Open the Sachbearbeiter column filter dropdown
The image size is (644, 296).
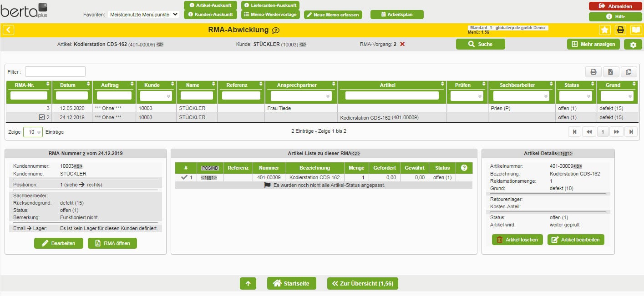pyautogui.click(x=522, y=96)
